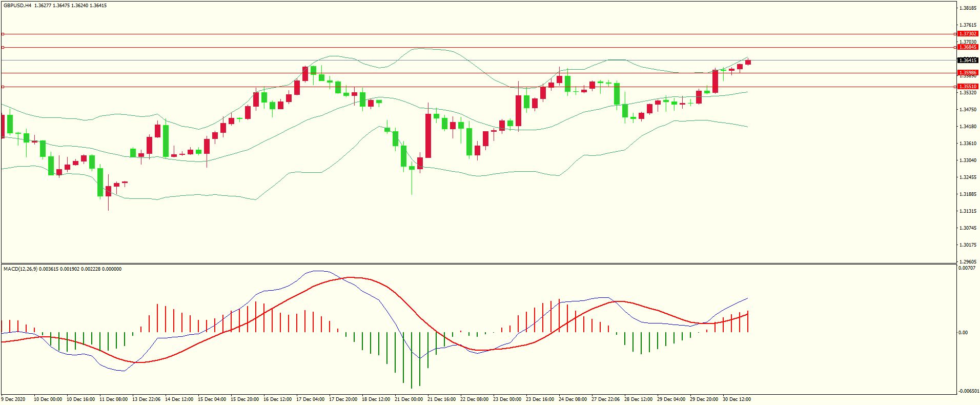Viewport: 980px width, 405px height.
Task: Click the 1.38185 price axis value
Action: (968, 8)
